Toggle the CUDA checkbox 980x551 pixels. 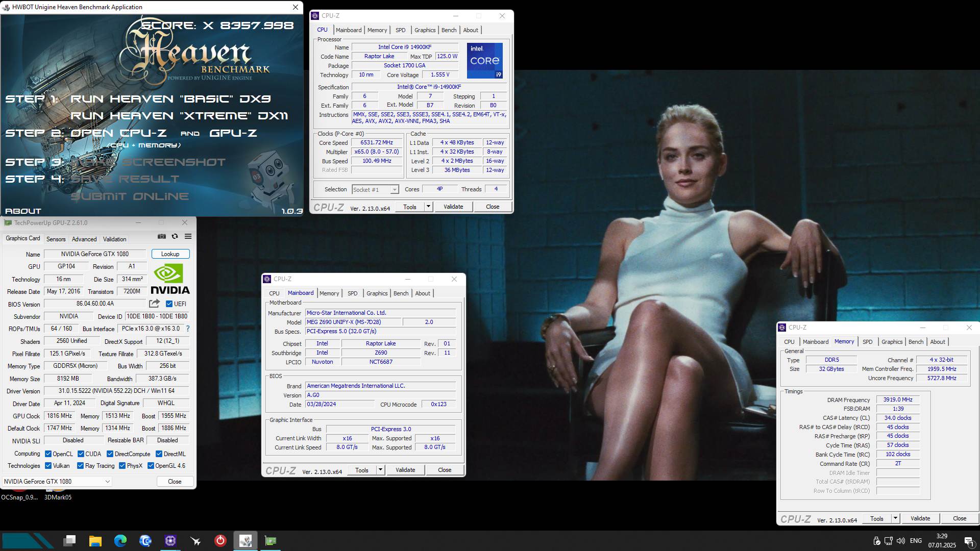click(81, 454)
